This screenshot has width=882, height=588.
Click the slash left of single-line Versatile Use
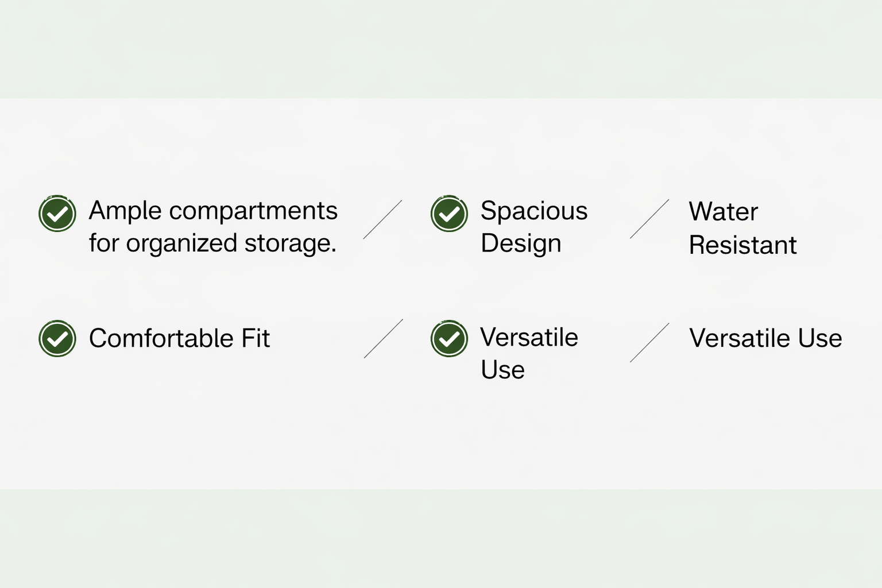click(x=649, y=342)
